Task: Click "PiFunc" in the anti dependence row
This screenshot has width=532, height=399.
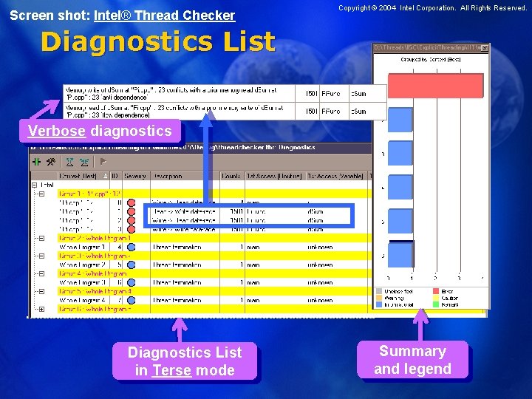Action: (331, 94)
